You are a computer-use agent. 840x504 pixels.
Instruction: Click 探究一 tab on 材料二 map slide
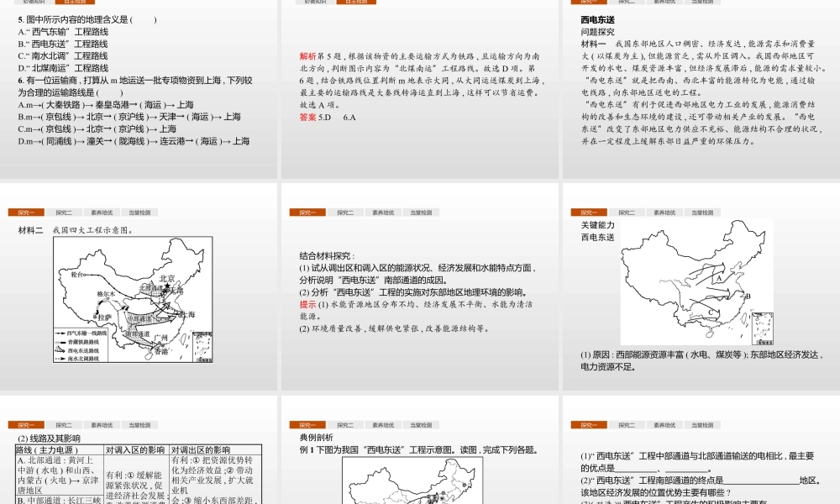click(x=24, y=213)
